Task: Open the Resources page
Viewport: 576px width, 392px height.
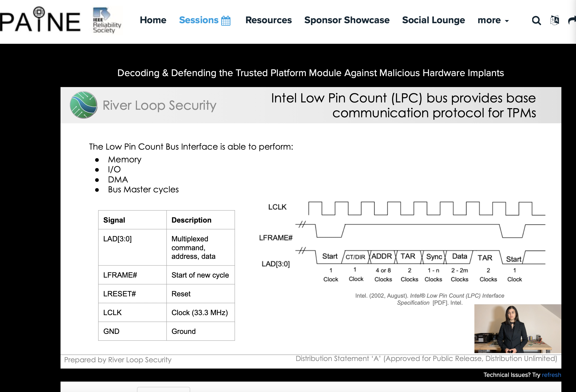Action: click(268, 20)
